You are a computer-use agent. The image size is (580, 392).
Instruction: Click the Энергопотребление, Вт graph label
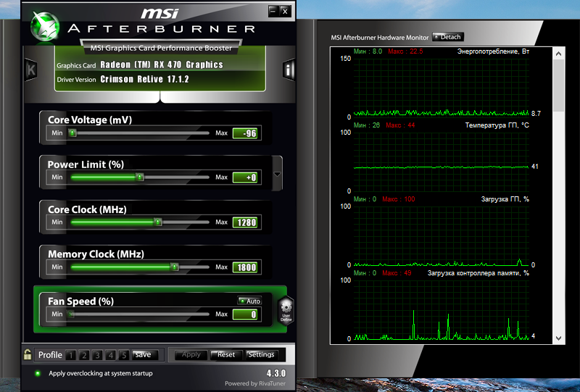point(493,51)
